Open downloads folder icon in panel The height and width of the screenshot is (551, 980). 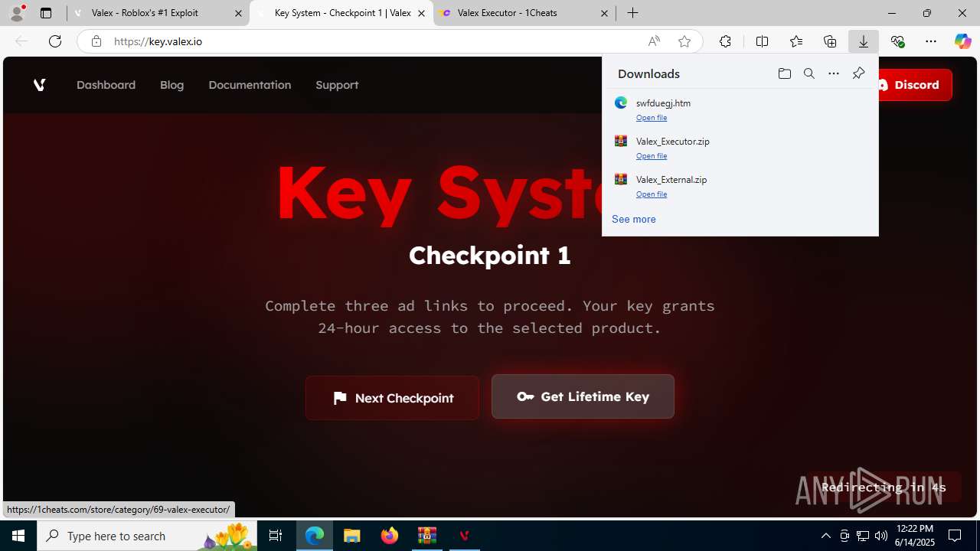[784, 73]
